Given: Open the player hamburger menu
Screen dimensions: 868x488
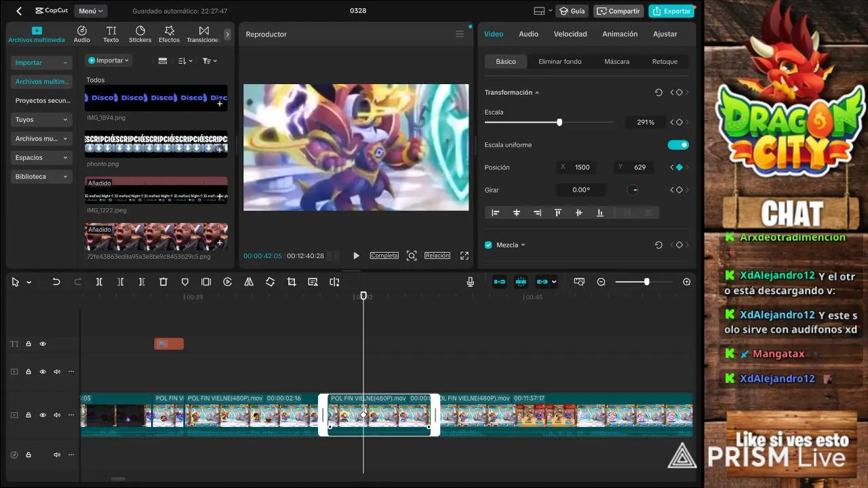Looking at the screenshot, I should [x=459, y=34].
